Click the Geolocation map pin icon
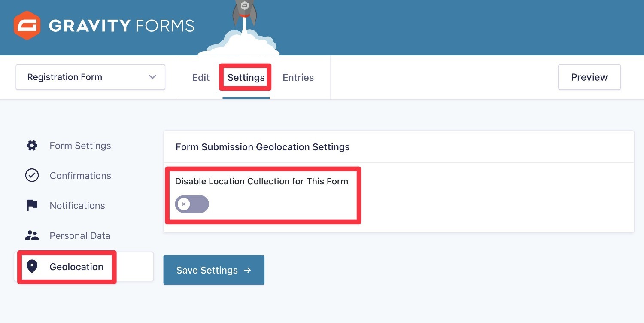This screenshot has width=644, height=323. tap(32, 267)
